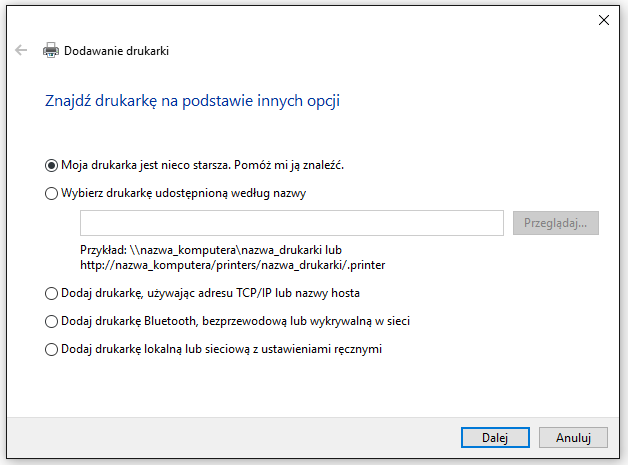This screenshot has width=628, height=465.
Task: Click the Dodawanie drukarki title text
Action: coord(116,51)
